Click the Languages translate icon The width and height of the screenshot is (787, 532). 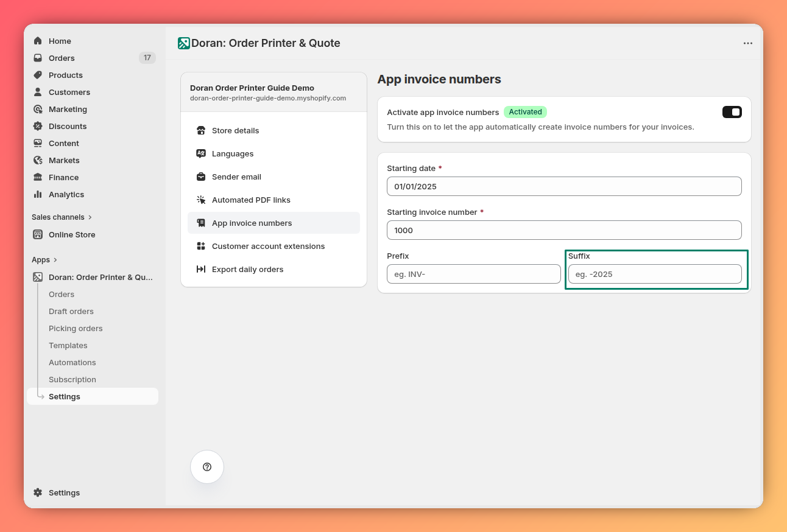pos(201,153)
